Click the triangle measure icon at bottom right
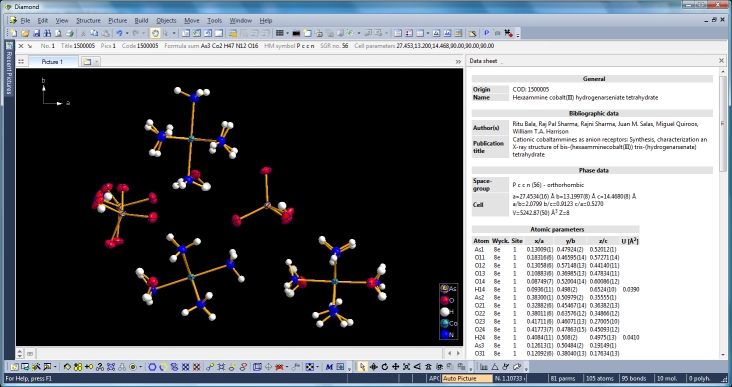 (x=495, y=367)
